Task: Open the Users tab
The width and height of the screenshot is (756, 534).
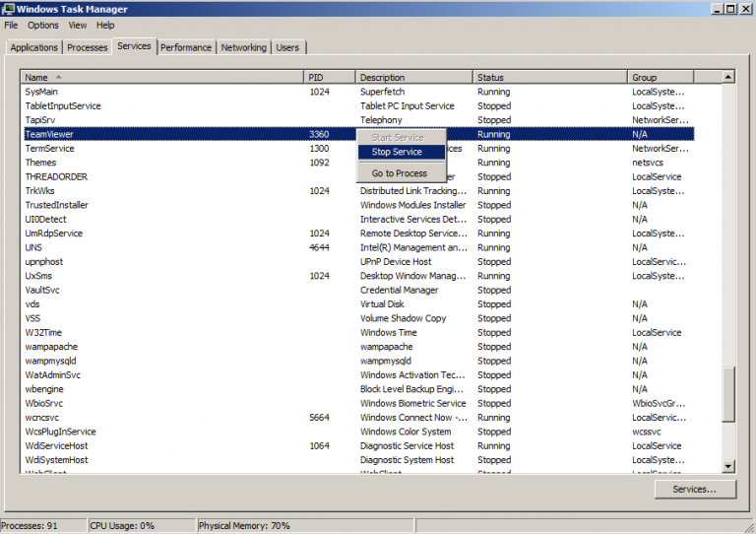Action: [x=287, y=47]
